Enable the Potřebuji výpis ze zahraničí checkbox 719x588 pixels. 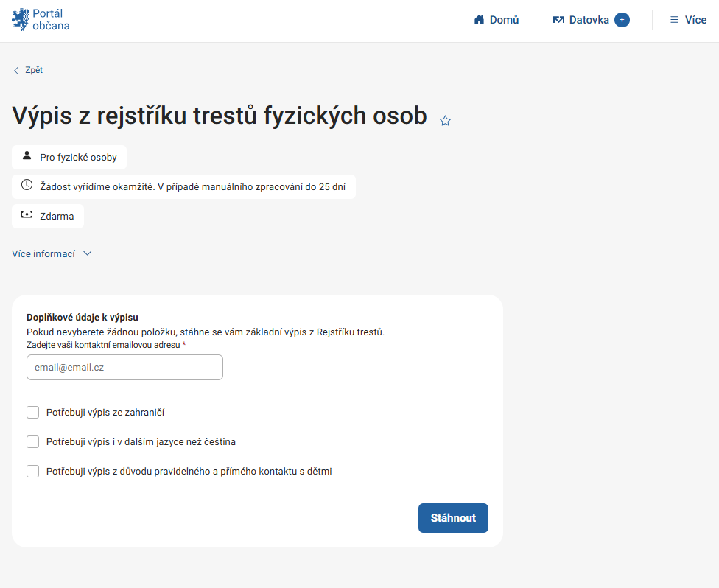(x=32, y=412)
